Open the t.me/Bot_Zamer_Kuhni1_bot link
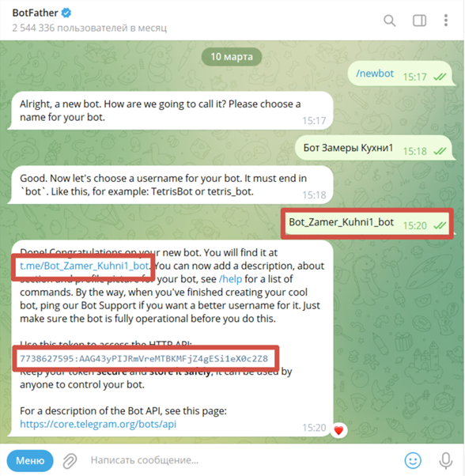 tap(85, 266)
